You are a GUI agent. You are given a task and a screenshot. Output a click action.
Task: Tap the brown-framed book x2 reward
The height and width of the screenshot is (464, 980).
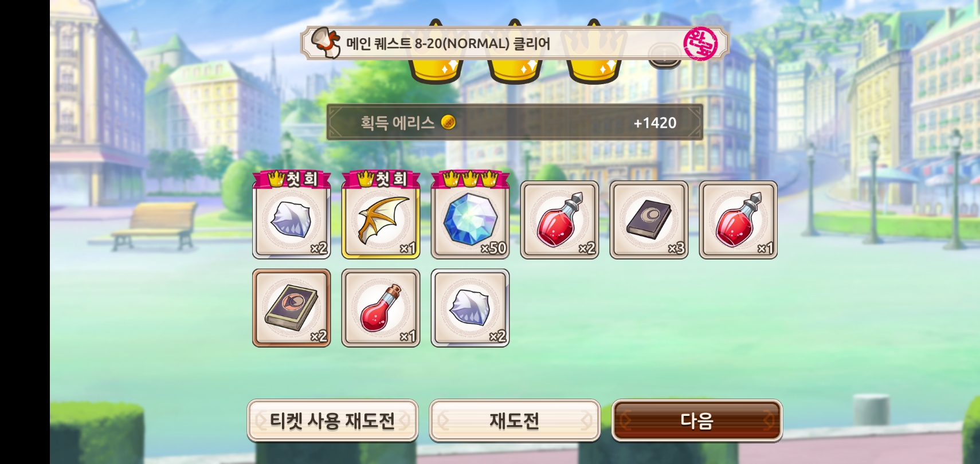coord(292,308)
